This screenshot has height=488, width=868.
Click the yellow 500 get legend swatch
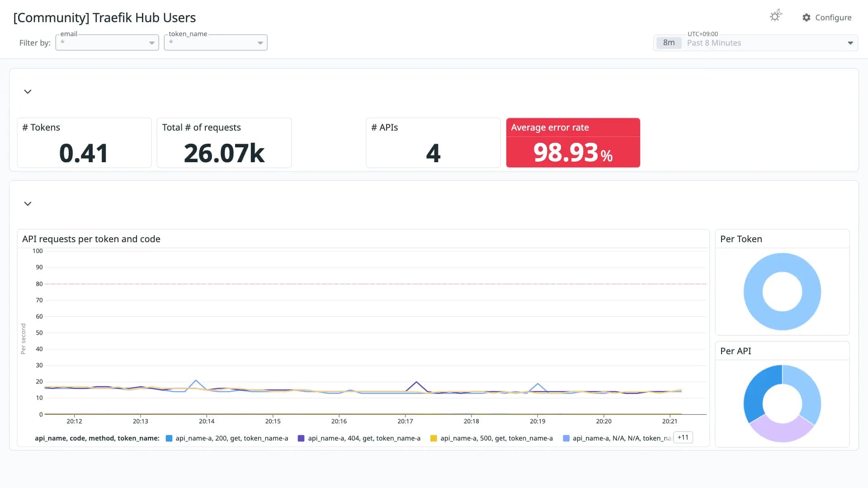tap(434, 438)
